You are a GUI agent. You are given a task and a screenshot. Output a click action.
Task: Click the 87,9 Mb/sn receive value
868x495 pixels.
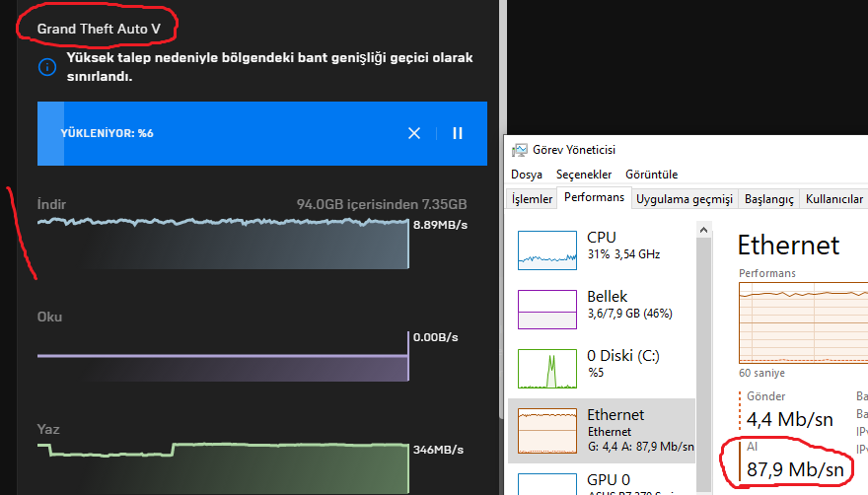pos(795,469)
